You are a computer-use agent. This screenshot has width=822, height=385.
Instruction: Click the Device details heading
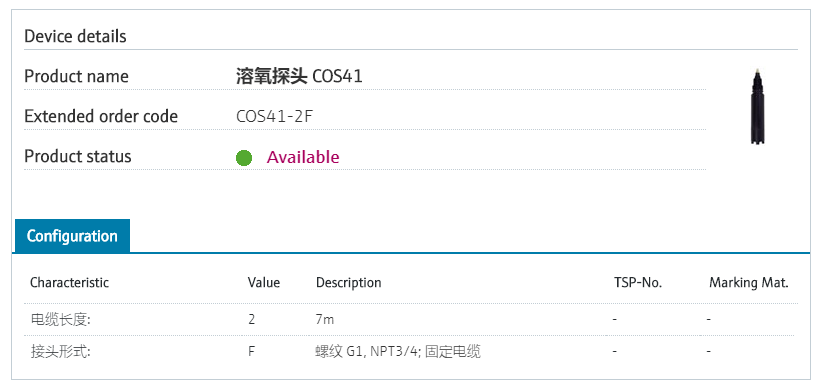click(75, 36)
